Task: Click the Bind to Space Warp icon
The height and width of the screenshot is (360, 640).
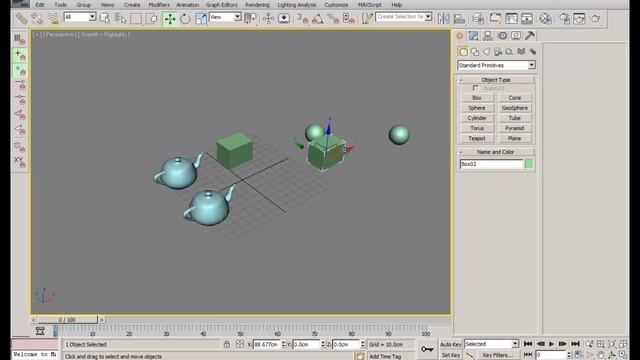Action: tap(53, 18)
